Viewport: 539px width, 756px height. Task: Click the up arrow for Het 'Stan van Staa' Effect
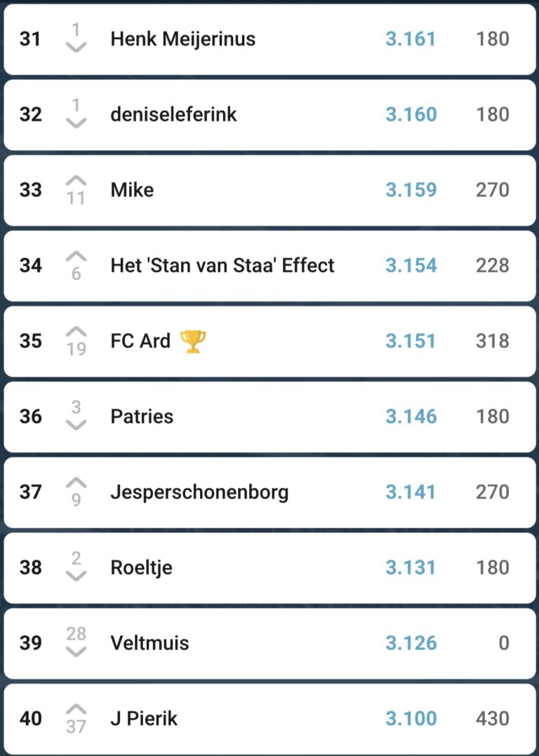pyautogui.click(x=76, y=256)
